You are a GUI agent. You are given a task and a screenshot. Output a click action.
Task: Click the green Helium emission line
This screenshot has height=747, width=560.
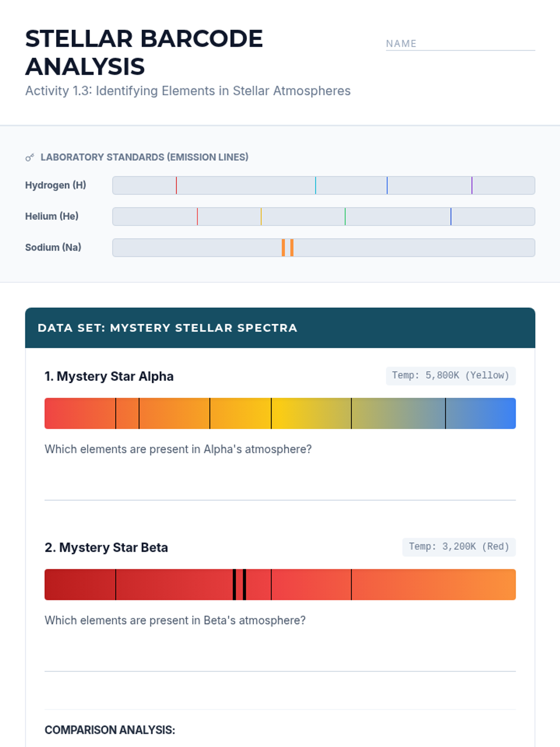point(345,217)
